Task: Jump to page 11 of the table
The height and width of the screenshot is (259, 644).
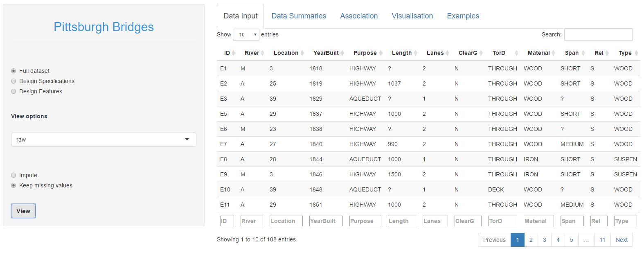Action: 602,240
